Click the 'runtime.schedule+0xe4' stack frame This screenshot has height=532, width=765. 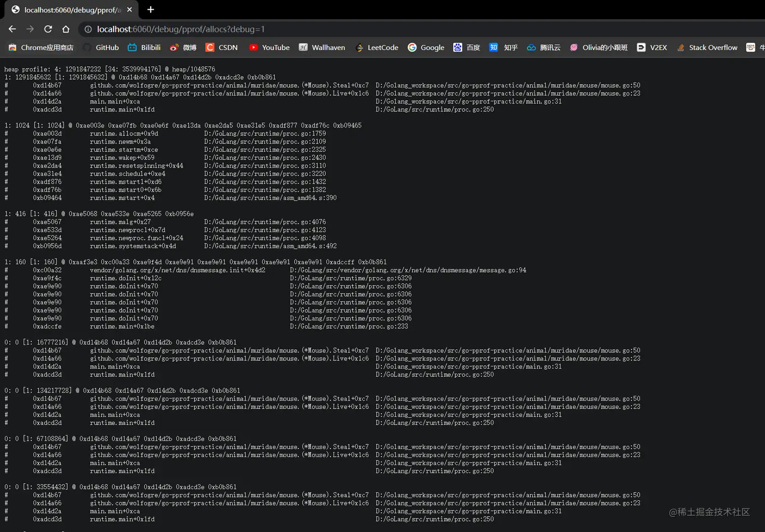click(127, 174)
